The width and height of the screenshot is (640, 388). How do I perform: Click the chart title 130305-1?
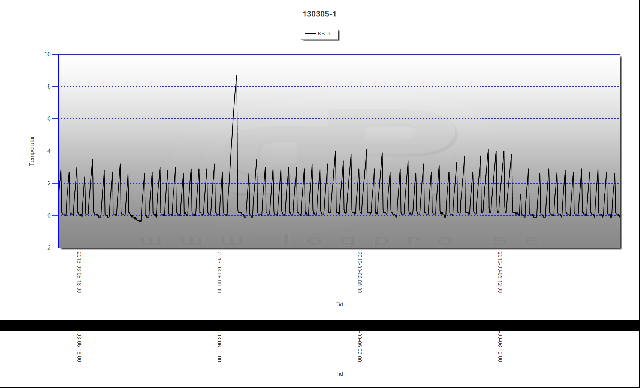click(319, 14)
